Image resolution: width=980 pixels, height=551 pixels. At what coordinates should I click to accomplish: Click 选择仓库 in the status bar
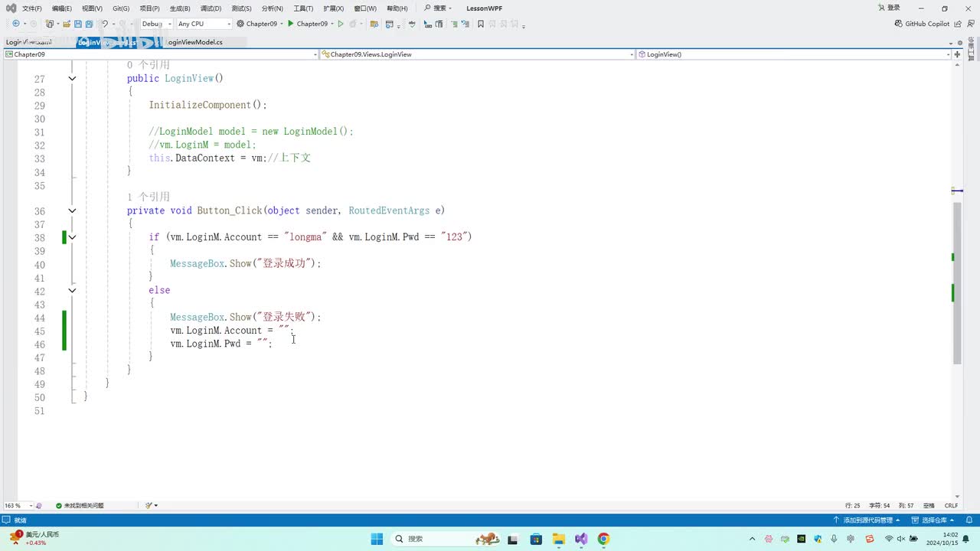point(934,520)
